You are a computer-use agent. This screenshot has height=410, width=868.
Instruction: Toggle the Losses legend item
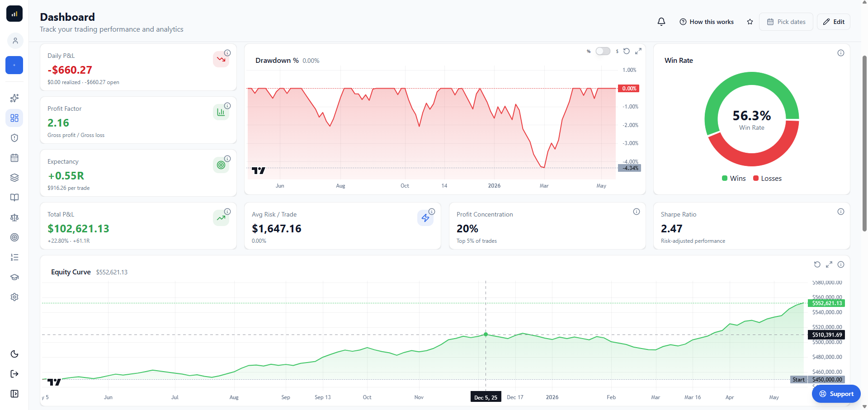click(767, 179)
